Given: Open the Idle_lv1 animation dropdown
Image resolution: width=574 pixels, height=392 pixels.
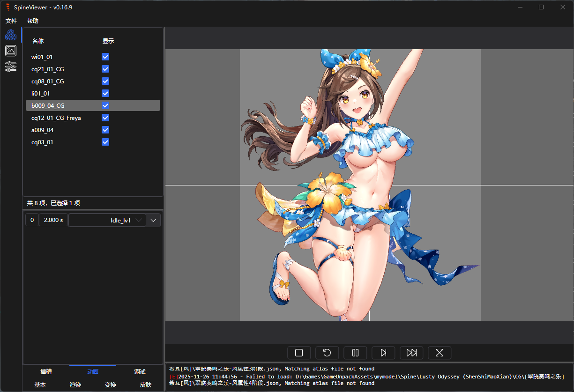Looking at the screenshot, I should [x=107, y=220].
